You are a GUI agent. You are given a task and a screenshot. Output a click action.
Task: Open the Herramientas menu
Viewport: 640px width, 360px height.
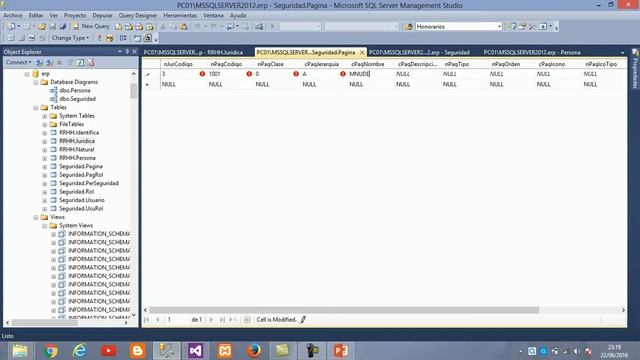point(180,16)
